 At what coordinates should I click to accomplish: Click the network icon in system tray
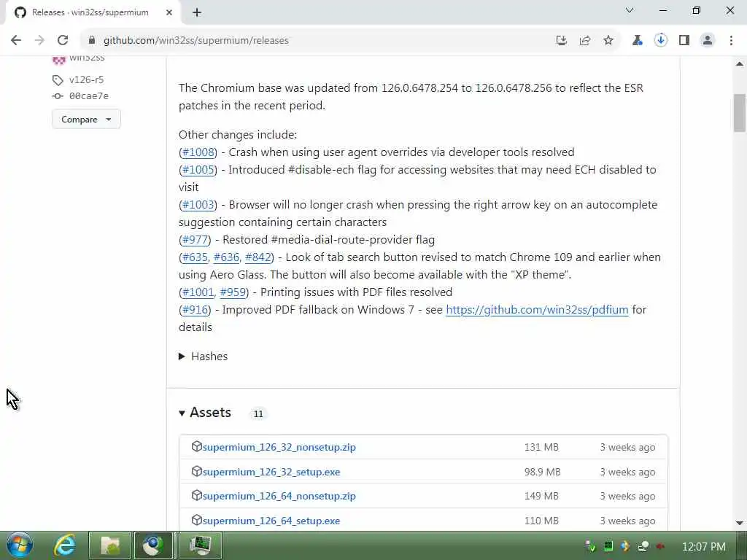point(643,546)
